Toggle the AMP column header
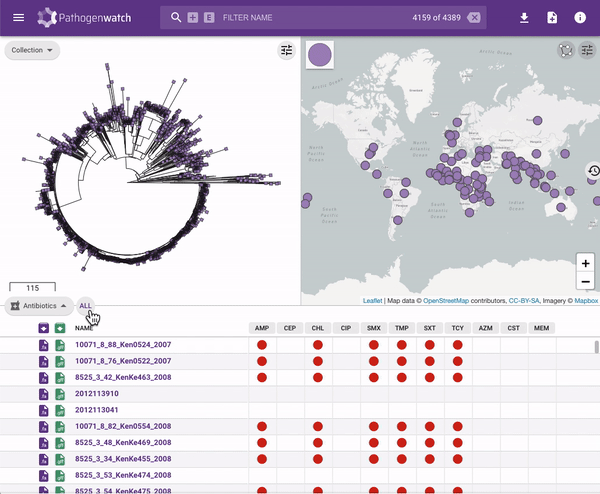 click(x=262, y=328)
